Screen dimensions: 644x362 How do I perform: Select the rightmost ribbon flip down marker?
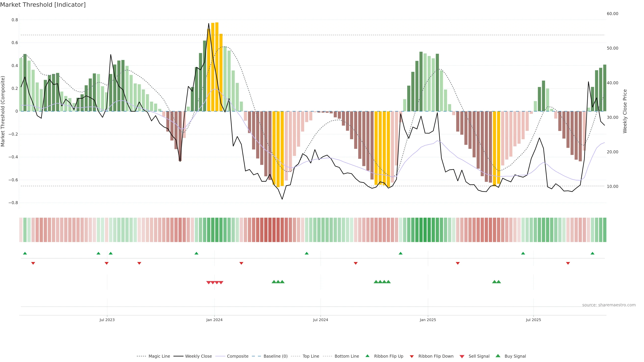click(x=568, y=263)
